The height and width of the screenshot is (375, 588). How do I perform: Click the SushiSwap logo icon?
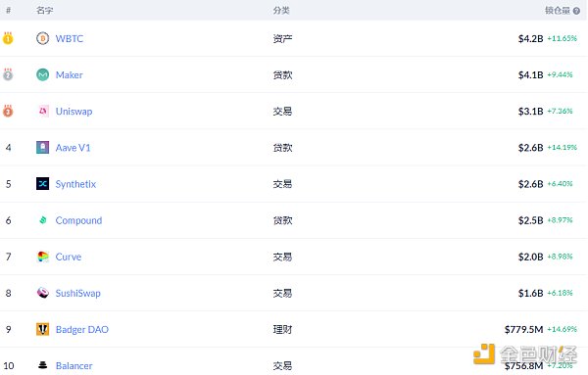point(43,293)
